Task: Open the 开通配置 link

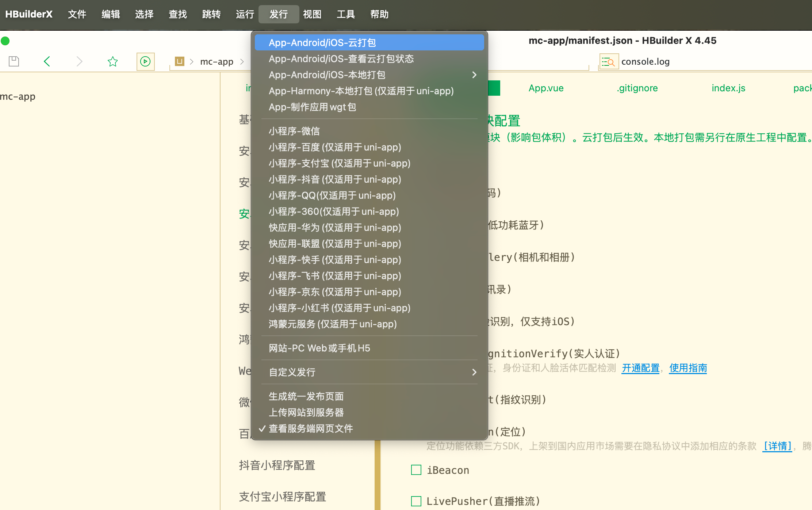Action: [x=641, y=368]
